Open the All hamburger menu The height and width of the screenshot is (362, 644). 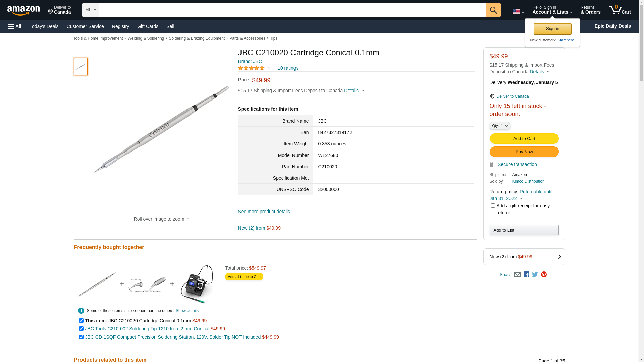point(15,26)
